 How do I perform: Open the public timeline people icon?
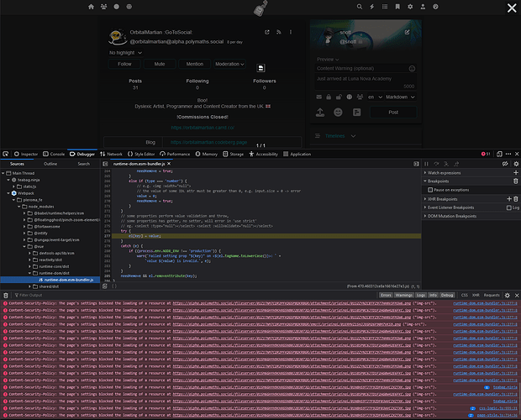pyautogui.click(x=103, y=7)
